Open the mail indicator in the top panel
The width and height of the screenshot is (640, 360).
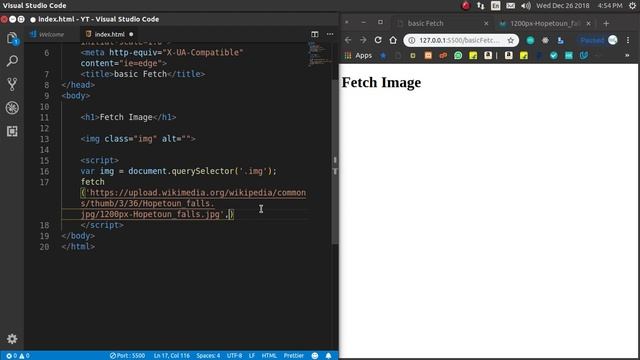(511, 6)
